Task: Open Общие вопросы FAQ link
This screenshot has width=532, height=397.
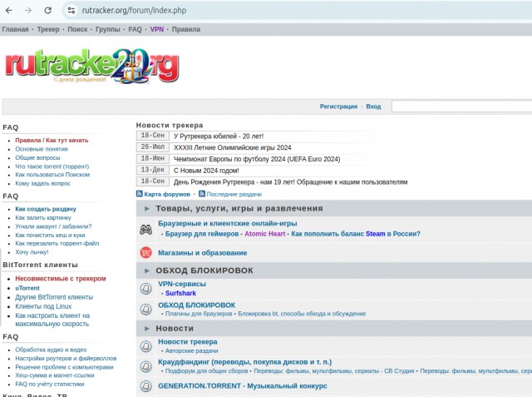Action: pyautogui.click(x=37, y=158)
